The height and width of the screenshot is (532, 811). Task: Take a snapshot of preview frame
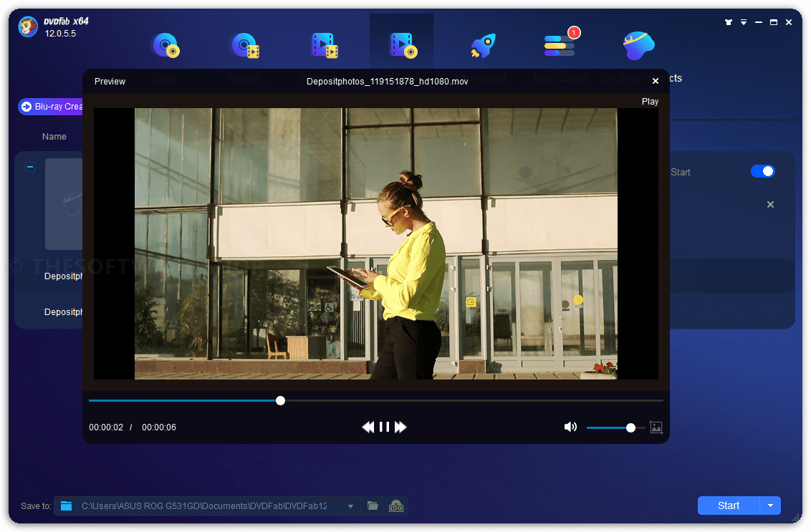tap(656, 427)
